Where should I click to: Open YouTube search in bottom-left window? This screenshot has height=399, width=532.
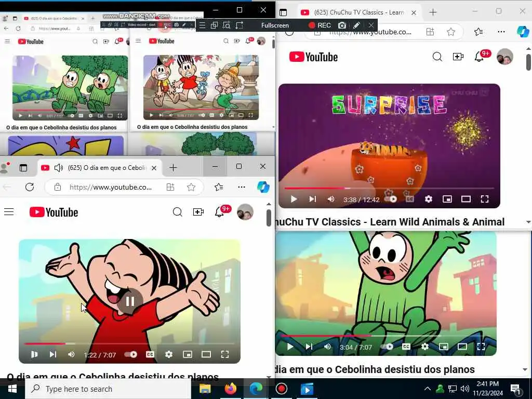177,212
